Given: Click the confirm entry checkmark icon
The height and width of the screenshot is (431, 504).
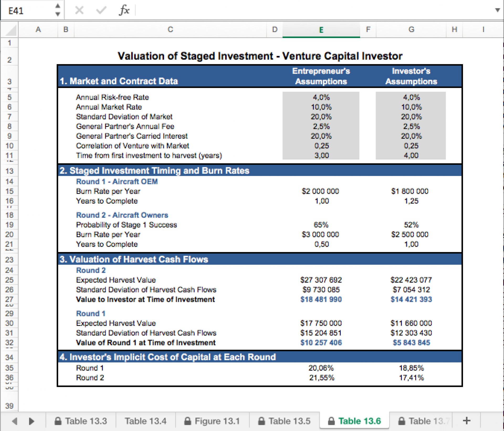Looking at the screenshot, I should click(x=101, y=10).
